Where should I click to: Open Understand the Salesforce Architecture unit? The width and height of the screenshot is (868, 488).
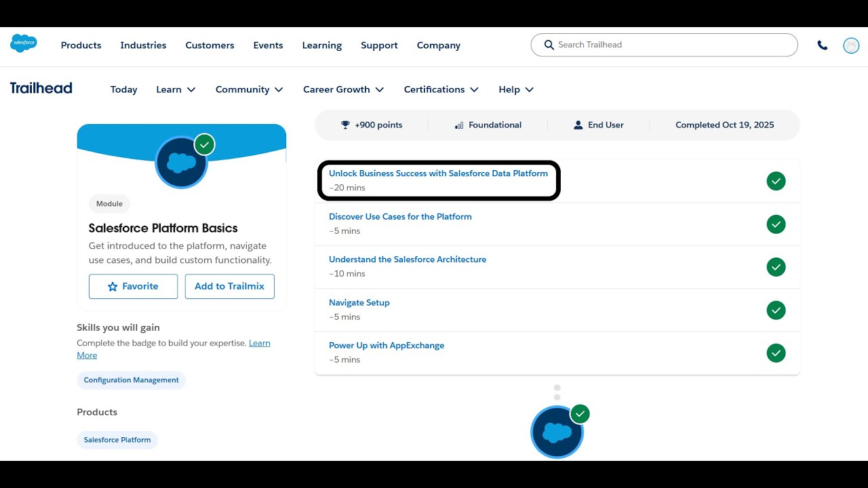408,260
